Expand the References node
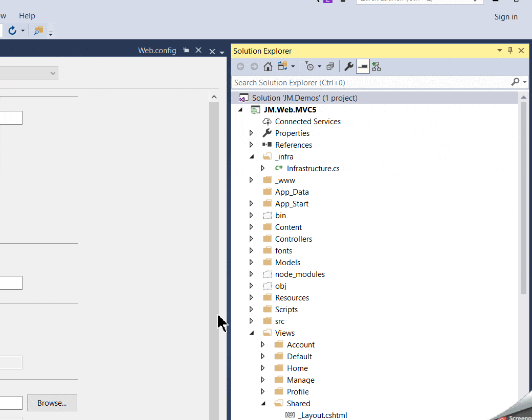Screen dimensions: 532x420 coord(251,145)
